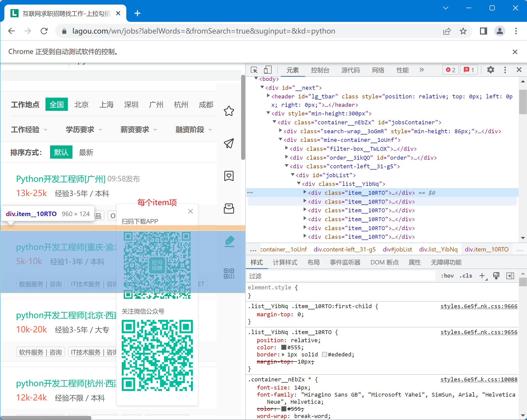Choose 全国 work location filter
The height and width of the screenshot is (420, 527).
[x=56, y=104]
